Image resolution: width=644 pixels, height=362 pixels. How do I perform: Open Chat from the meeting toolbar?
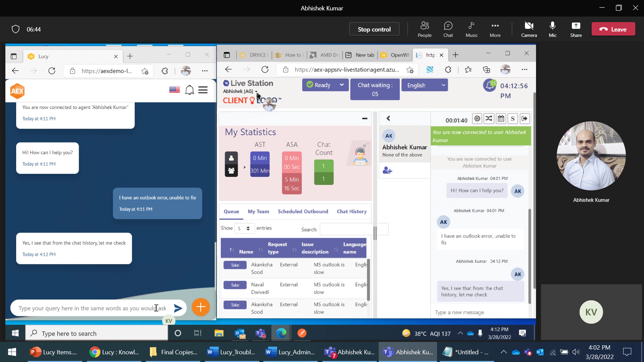coord(448,29)
